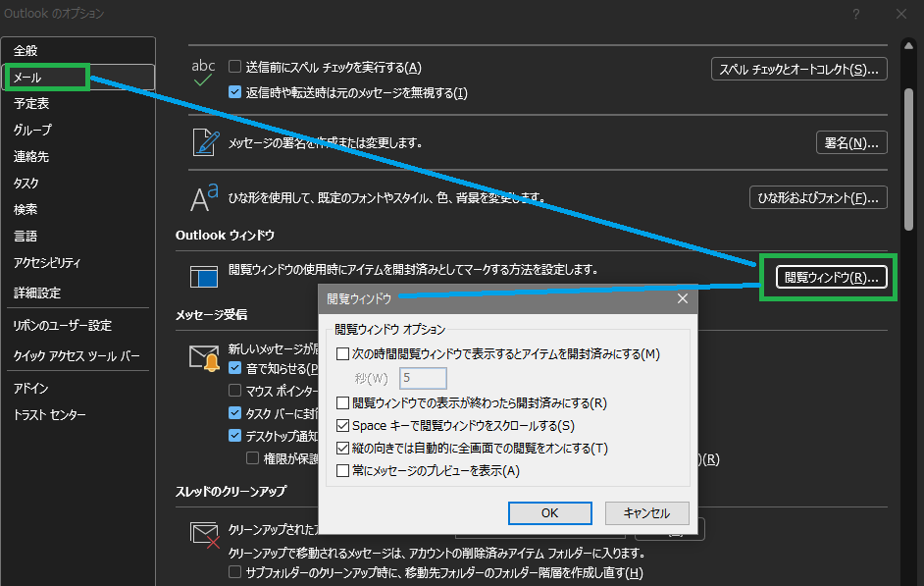
Task: Select トラスト センター in sidebar
Action: (77, 415)
